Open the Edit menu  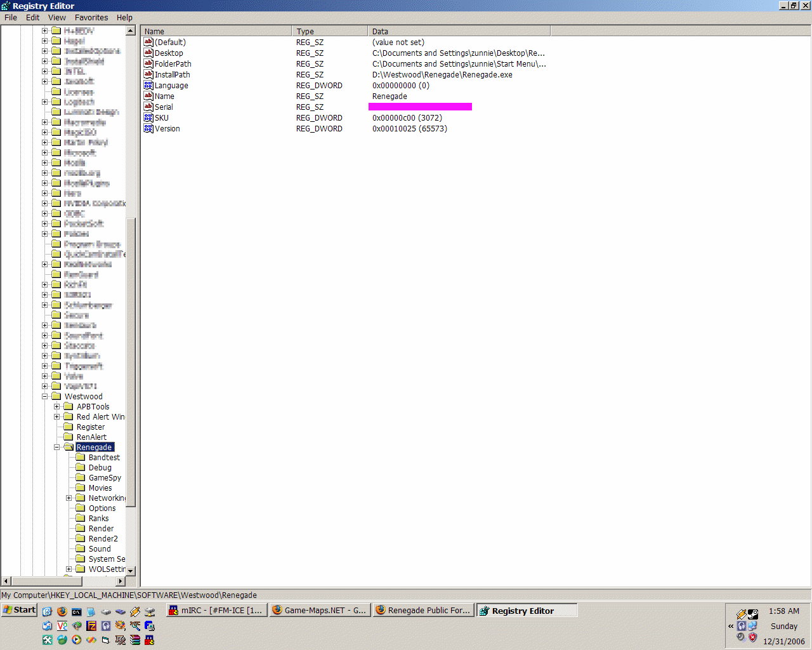tap(32, 18)
